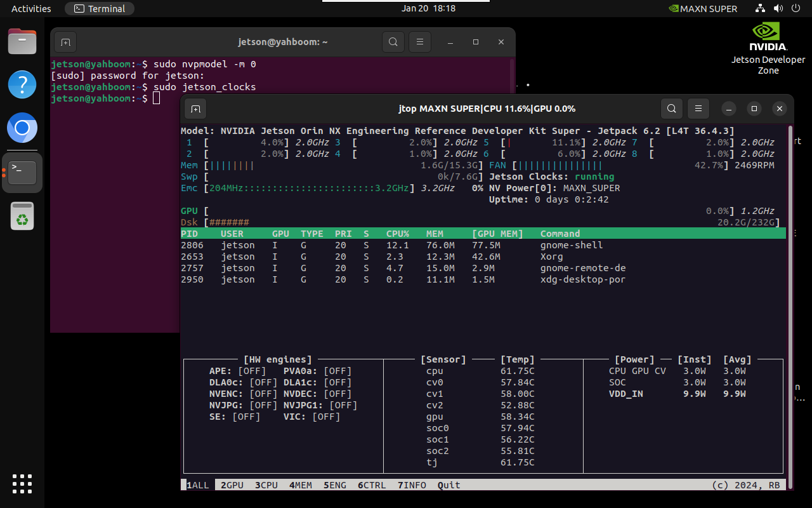812x508 pixels.
Task: Click CPU% column header in process table
Action: click(x=398, y=234)
